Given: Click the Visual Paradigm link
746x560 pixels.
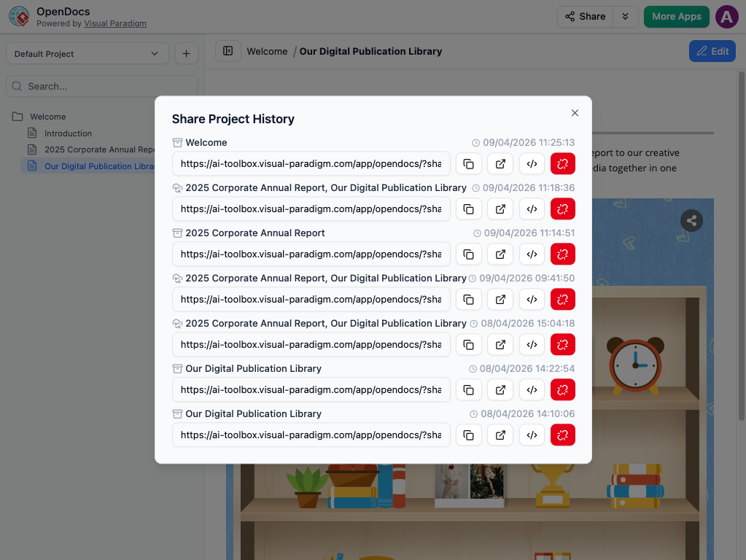Looking at the screenshot, I should click(115, 23).
